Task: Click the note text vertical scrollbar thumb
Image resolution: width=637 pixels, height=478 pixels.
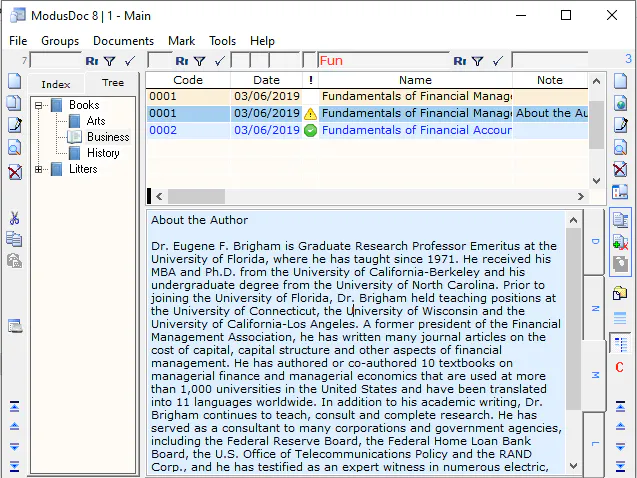Action: tap(573, 319)
